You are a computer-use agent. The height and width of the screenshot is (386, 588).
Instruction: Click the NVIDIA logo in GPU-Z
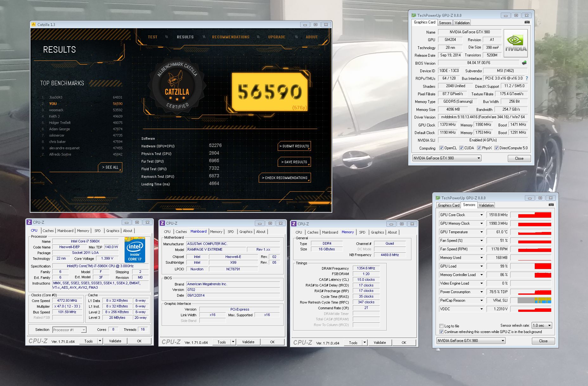pyautogui.click(x=516, y=43)
